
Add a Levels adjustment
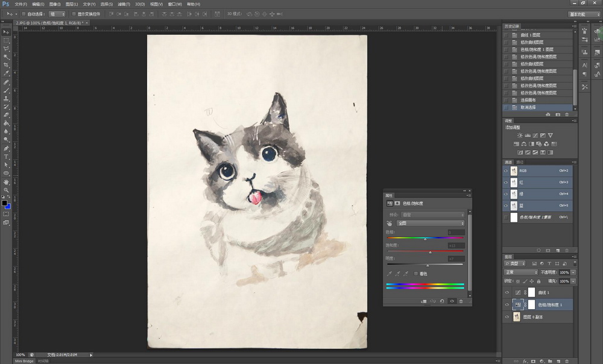tap(528, 136)
